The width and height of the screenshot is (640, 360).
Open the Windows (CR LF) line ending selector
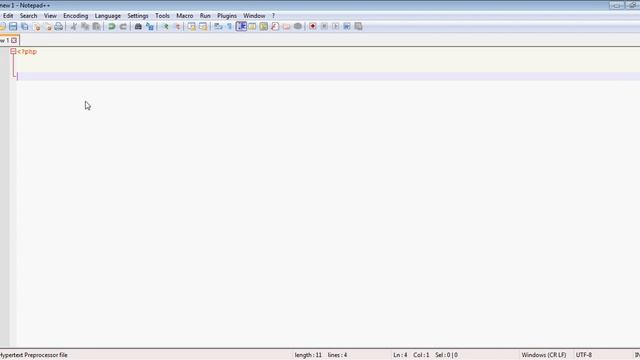pyautogui.click(x=544, y=355)
